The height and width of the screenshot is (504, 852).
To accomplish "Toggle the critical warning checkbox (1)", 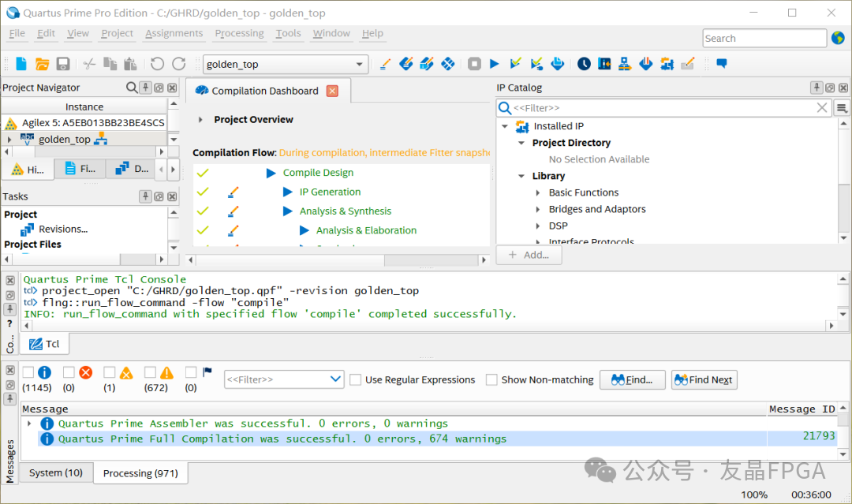I will click(x=109, y=372).
